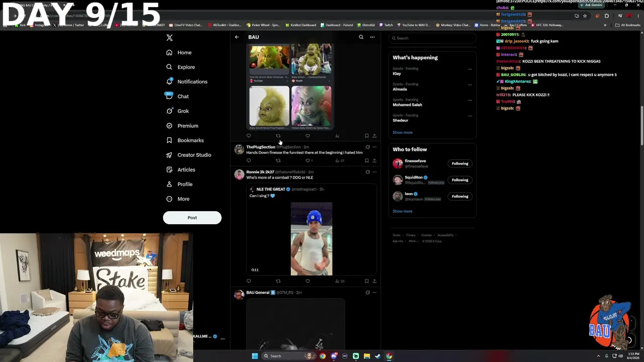
Task: Open more options for Klay trend
Action: pos(470,69)
